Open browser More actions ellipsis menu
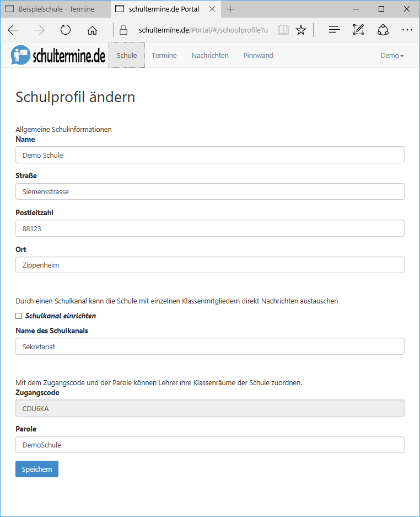This screenshot has width=420, height=517. tap(407, 30)
